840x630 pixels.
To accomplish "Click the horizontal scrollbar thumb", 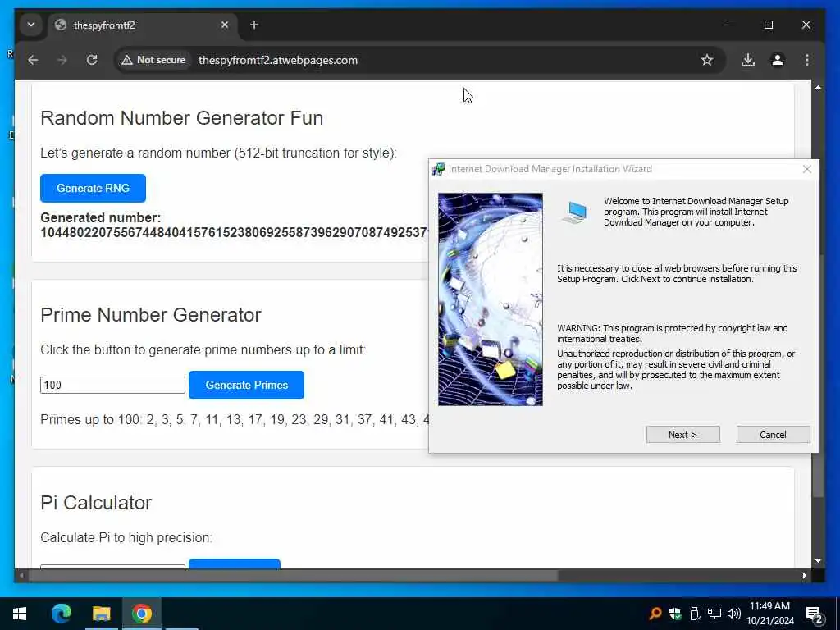I will point(293,575).
